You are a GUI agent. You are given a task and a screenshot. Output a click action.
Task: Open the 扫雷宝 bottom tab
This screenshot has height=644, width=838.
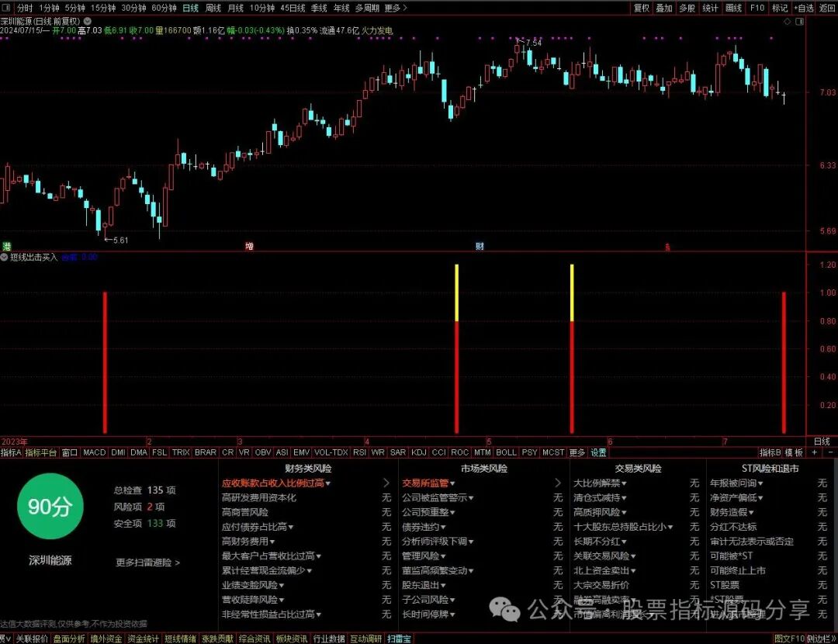click(400, 639)
